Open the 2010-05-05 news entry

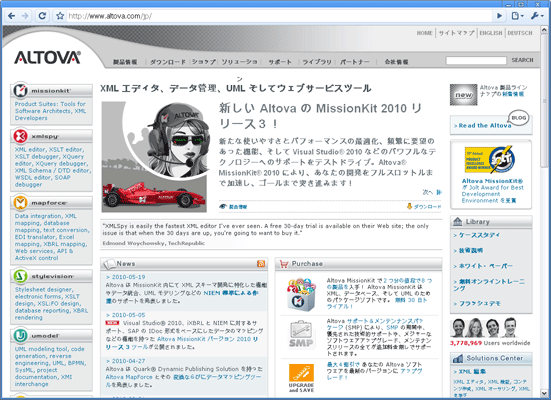pos(126,315)
